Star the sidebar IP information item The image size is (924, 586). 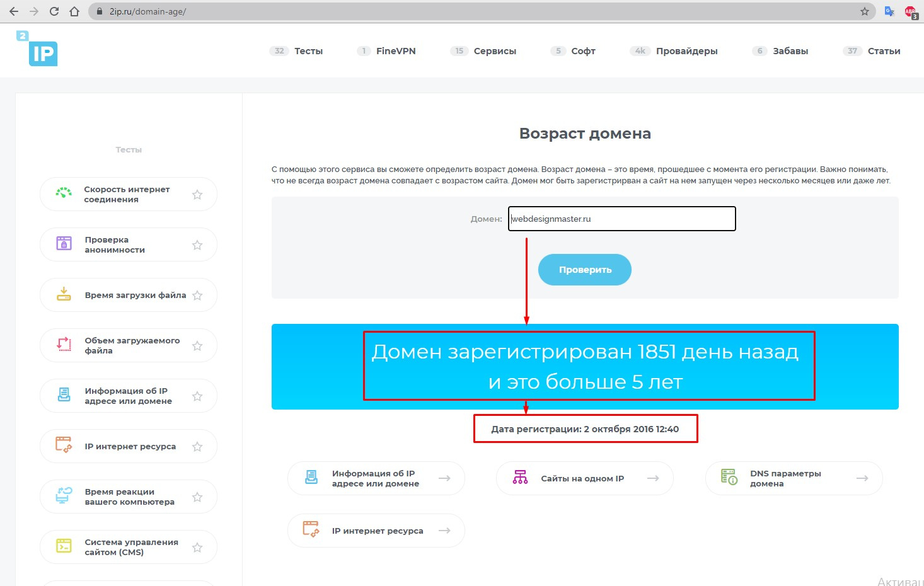pos(197,396)
